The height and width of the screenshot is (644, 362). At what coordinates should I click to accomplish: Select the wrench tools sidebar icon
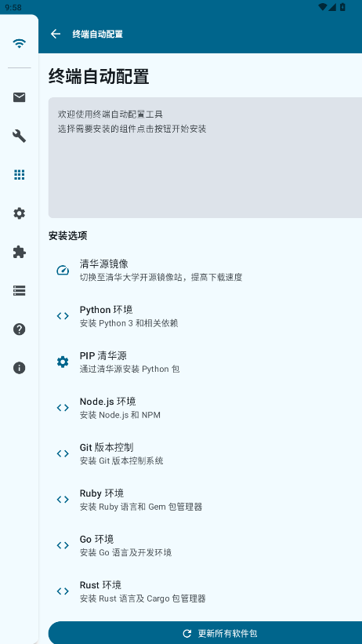[20, 136]
